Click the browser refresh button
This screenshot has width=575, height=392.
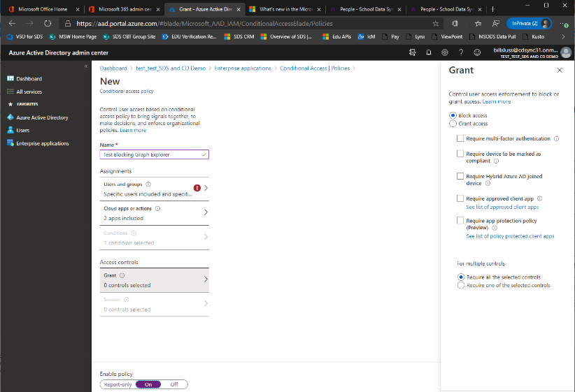pos(48,24)
